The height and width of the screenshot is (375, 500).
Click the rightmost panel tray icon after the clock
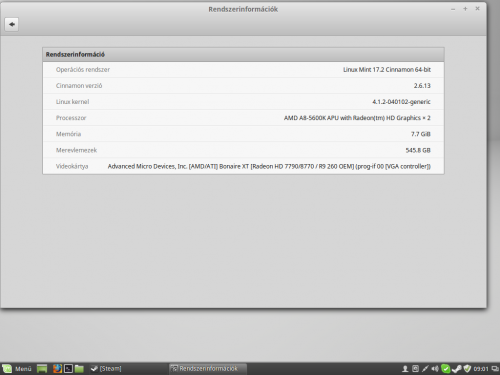pyautogui.click(x=495, y=369)
